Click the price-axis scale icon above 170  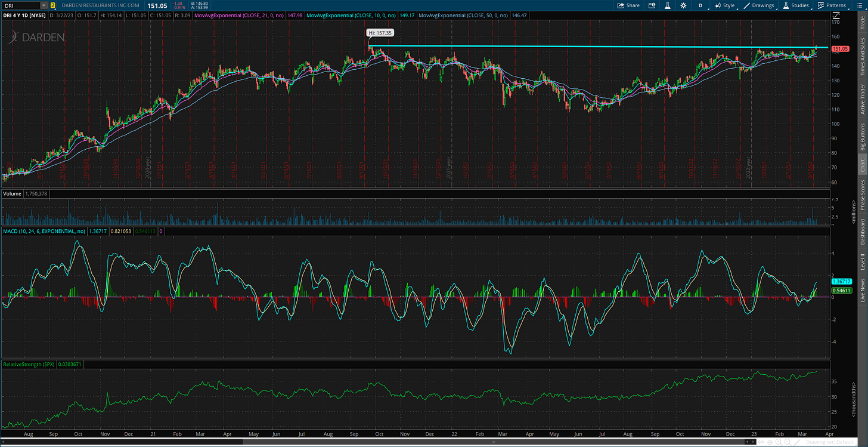(x=838, y=15)
